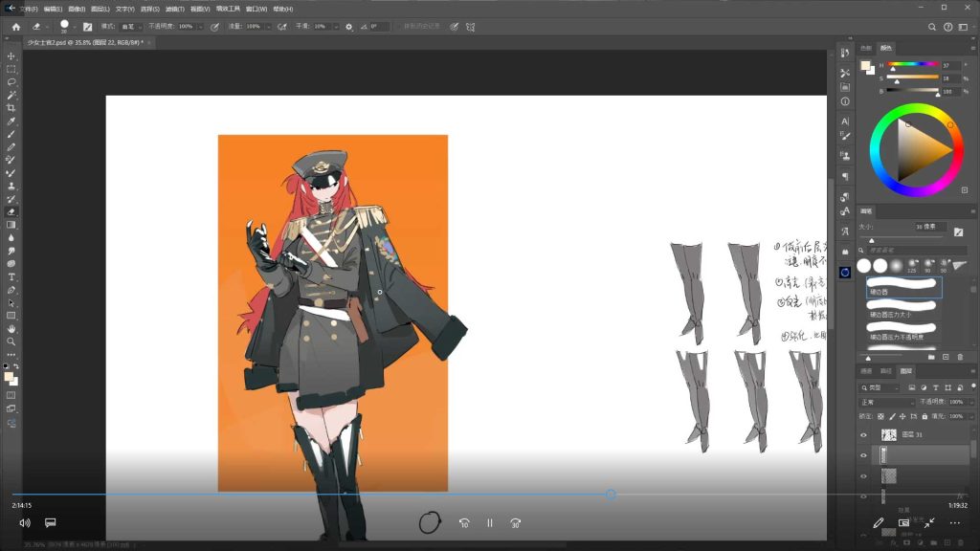Open smoothing 10% dropdown arrow

pyautogui.click(x=336, y=27)
